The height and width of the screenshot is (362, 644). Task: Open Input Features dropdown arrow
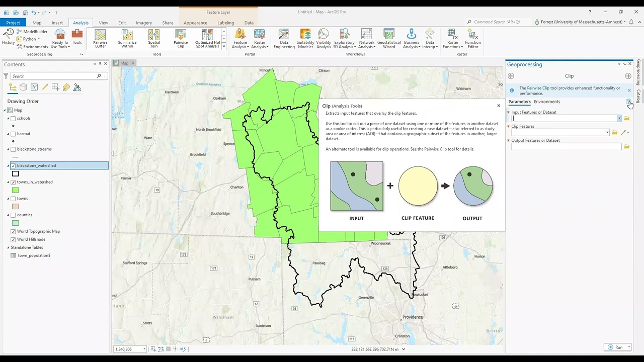point(619,119)
